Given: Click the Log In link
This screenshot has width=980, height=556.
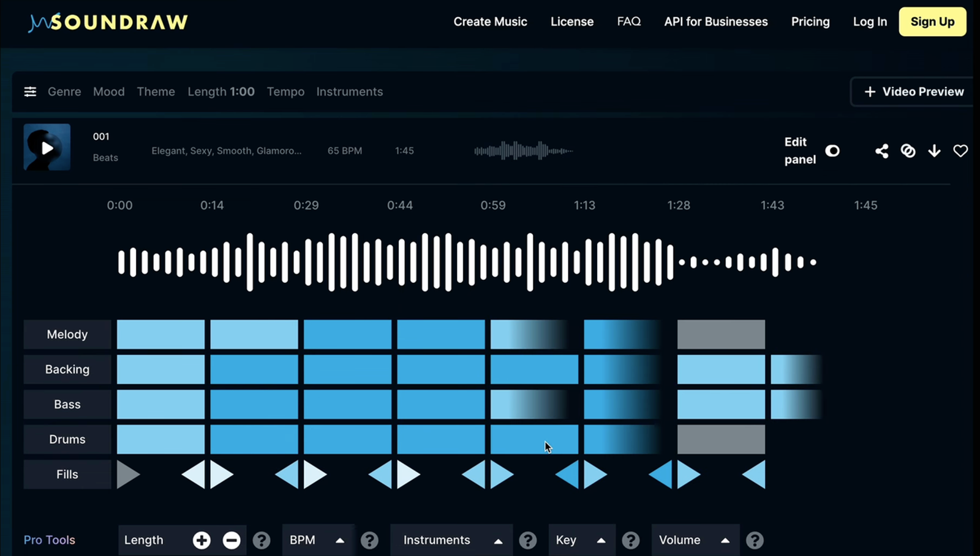Looking at the screenshot, I should click(870, 21).
